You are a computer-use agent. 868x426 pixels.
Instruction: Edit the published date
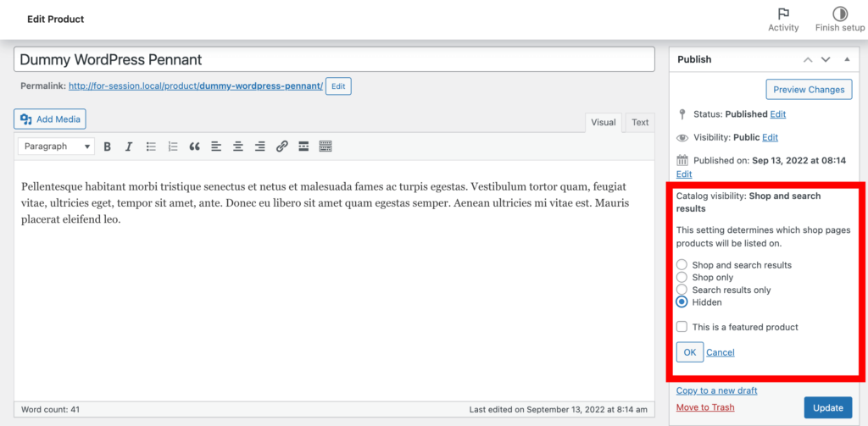click(x=684, y=174)
